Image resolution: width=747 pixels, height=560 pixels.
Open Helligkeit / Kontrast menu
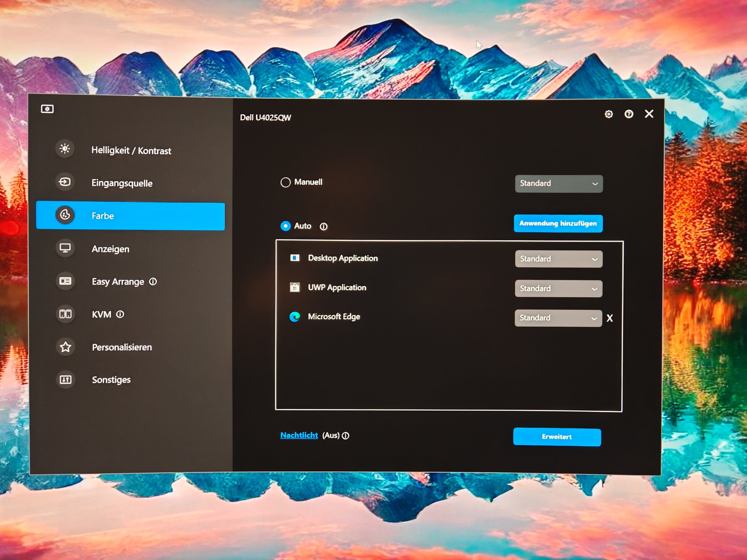click(131, 151)
